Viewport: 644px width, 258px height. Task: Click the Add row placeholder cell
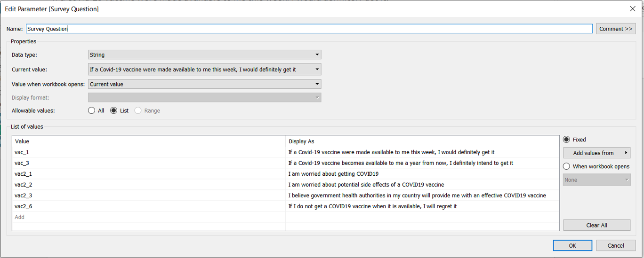(149, 217)
